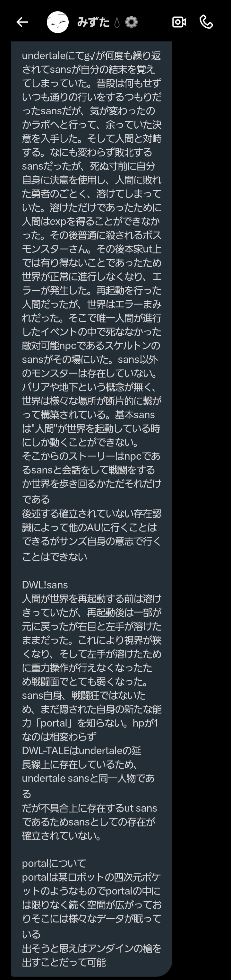Start a voice call via phone icon

click(206, 22)
